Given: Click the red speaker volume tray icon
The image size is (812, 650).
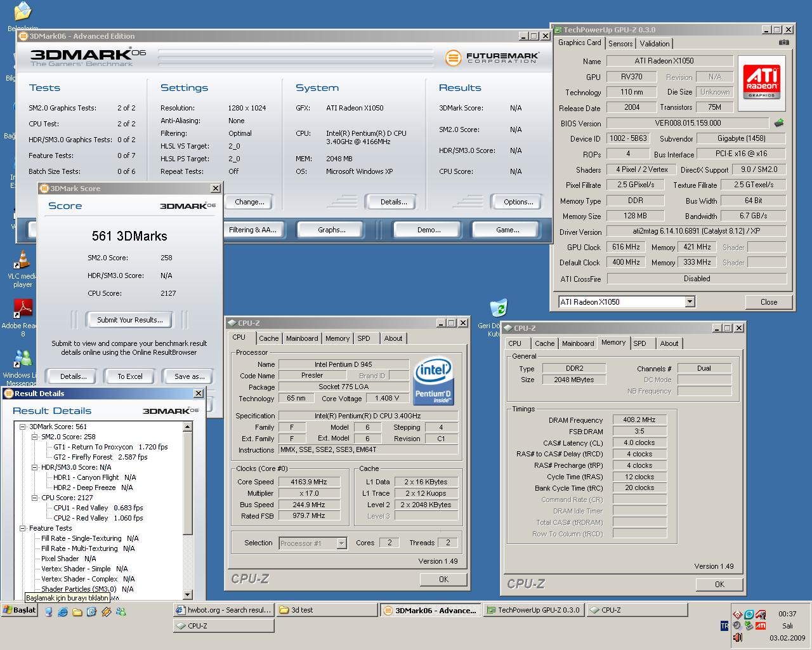Looking at the screenshot, I should (x=738, y=637).
